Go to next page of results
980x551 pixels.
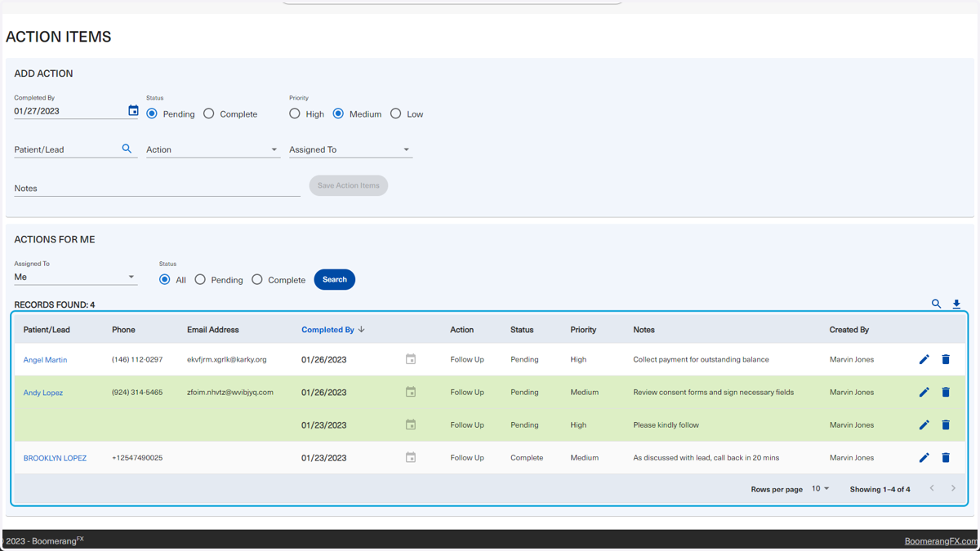point(953,488)
